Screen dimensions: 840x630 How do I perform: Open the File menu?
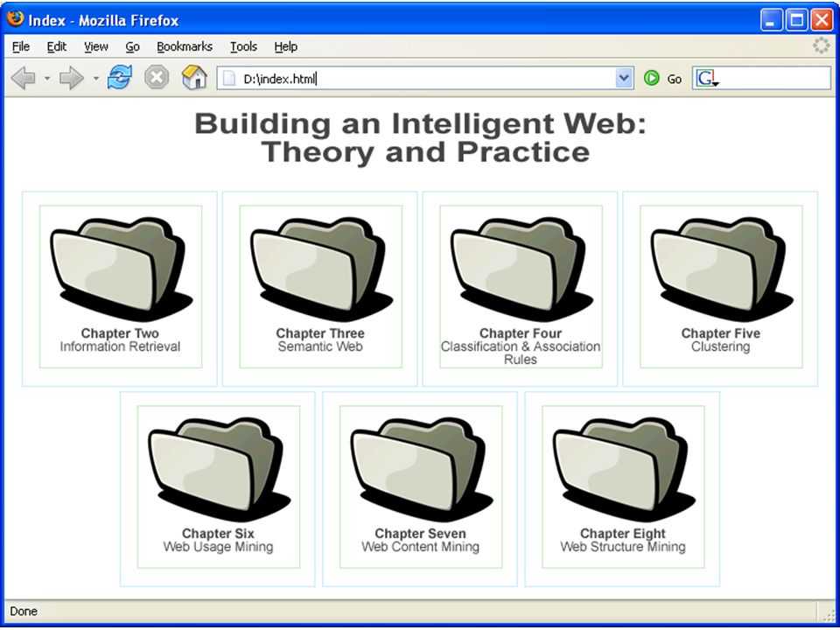tap(21, 46)
